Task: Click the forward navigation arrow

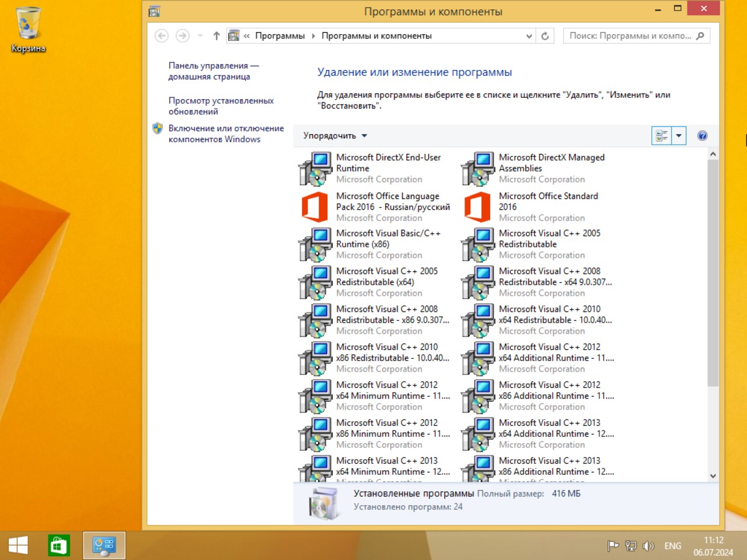Action: 183,36
